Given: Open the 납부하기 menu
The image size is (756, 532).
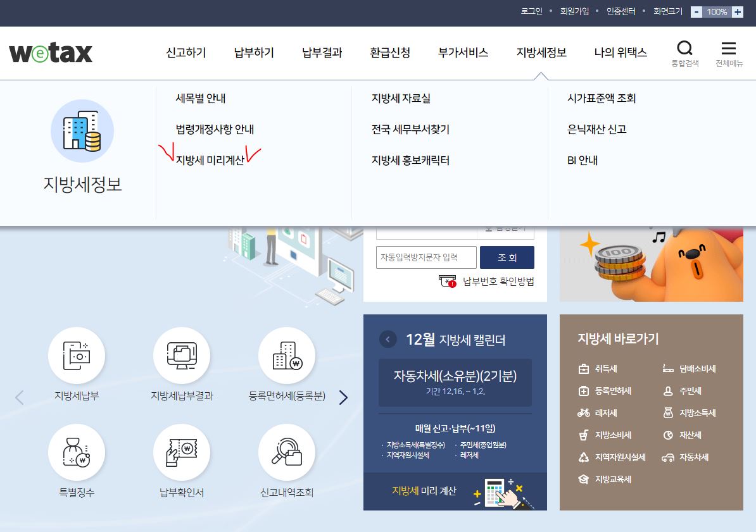Looking at the screenshot, I should (x=253, y=54).
